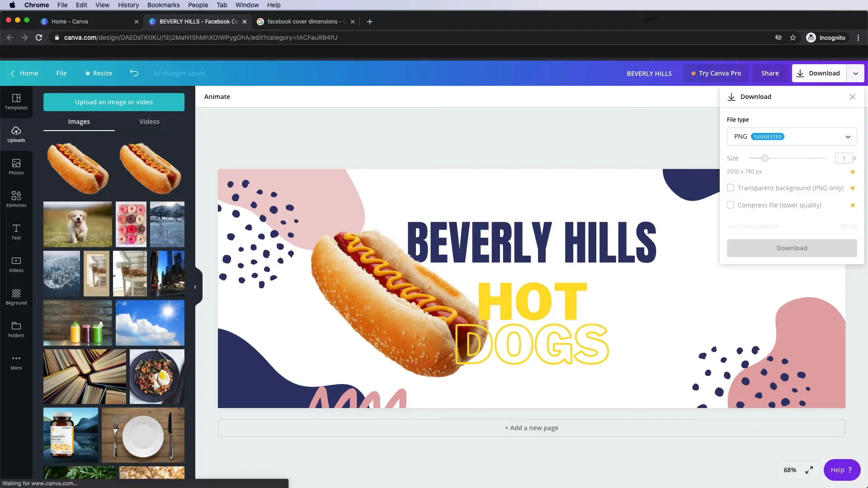Open the Bookmarks menu in menu bar
The height and width of the screenshot is (488, 868).
pos(163,5)
